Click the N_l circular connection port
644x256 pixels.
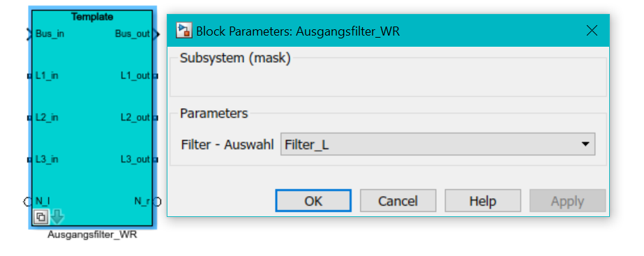tap(27, 202)
